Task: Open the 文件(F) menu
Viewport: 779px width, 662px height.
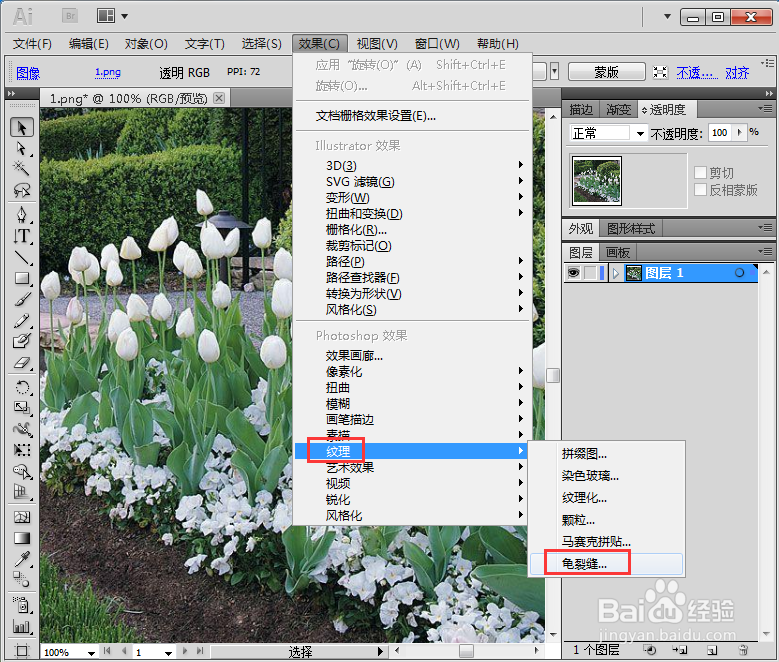Action: click(x=32, y=44)
